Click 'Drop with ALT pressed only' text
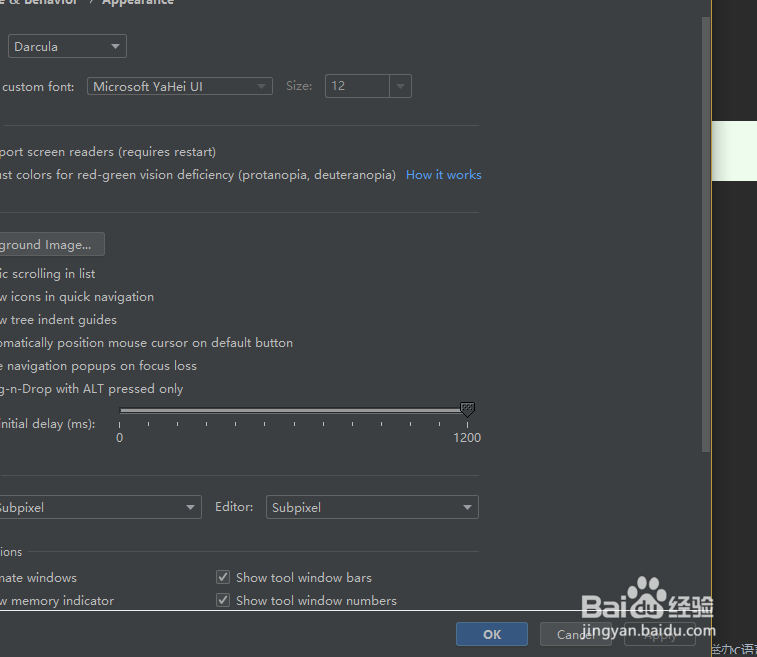Viewport: 757px width, 657px height. click(103, 389)
